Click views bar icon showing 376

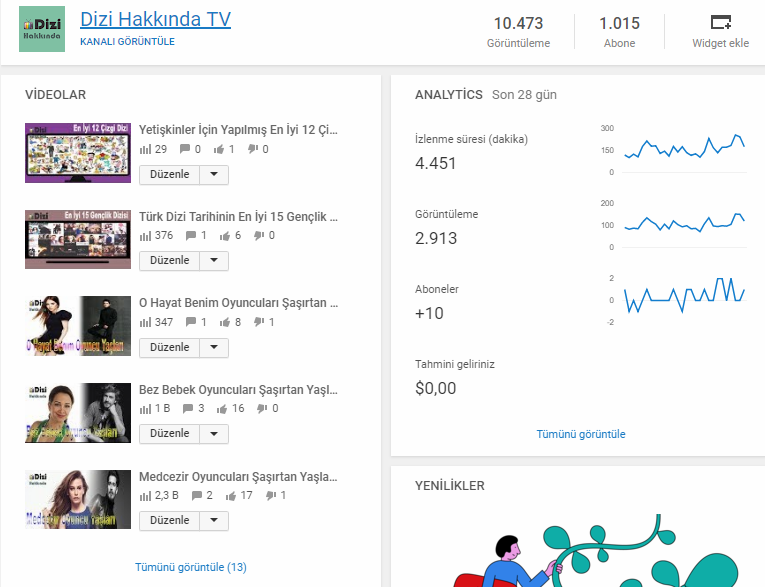tap(145, 236)
